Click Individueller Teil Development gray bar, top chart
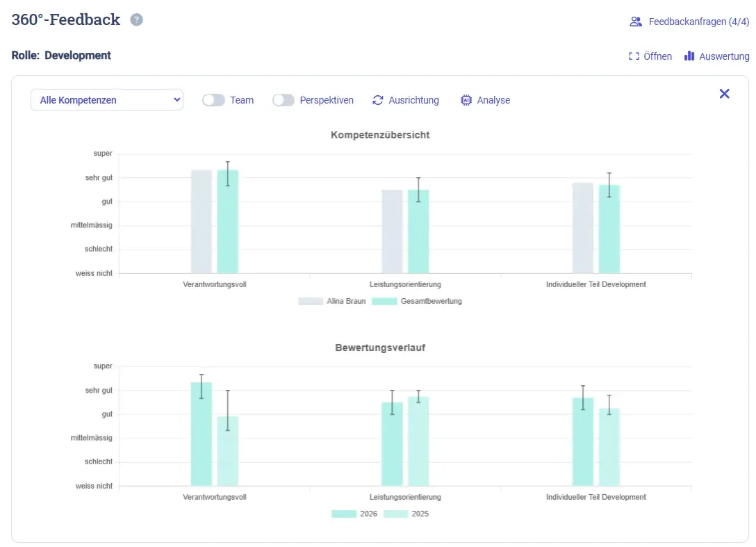756x547 pixels. point(582,228)
